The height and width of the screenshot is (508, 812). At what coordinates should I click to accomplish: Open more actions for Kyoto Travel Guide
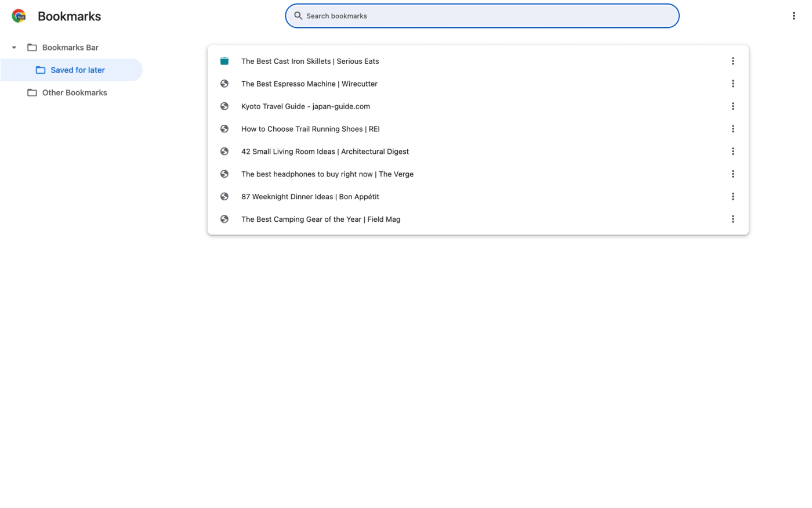click(733, 106)
